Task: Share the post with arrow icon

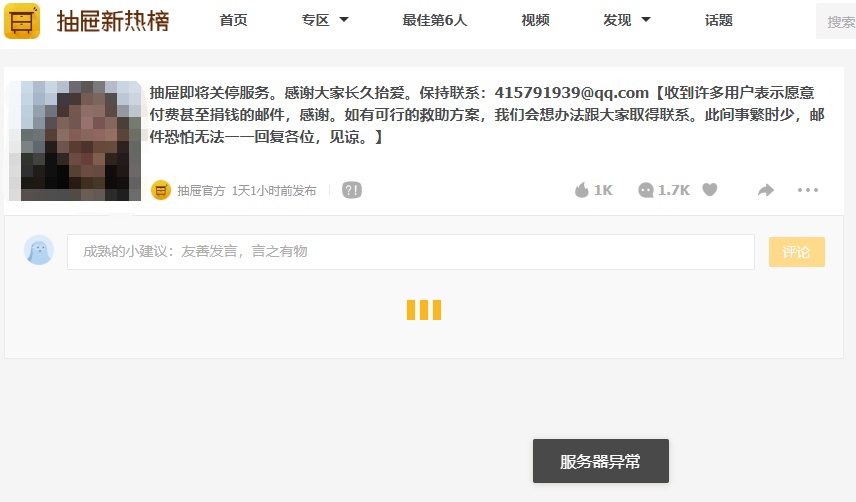Action: (x=766, y=190)
